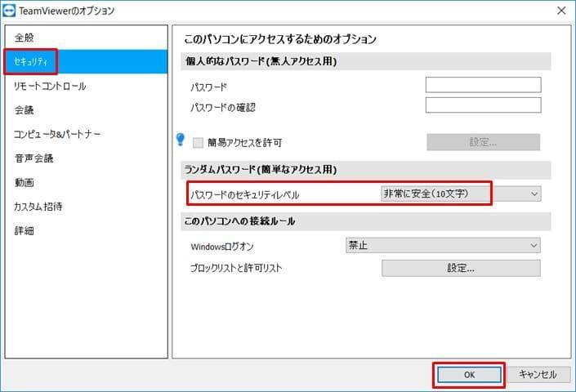
Task: Click OK to confirm options
Action: pos(469,375)
